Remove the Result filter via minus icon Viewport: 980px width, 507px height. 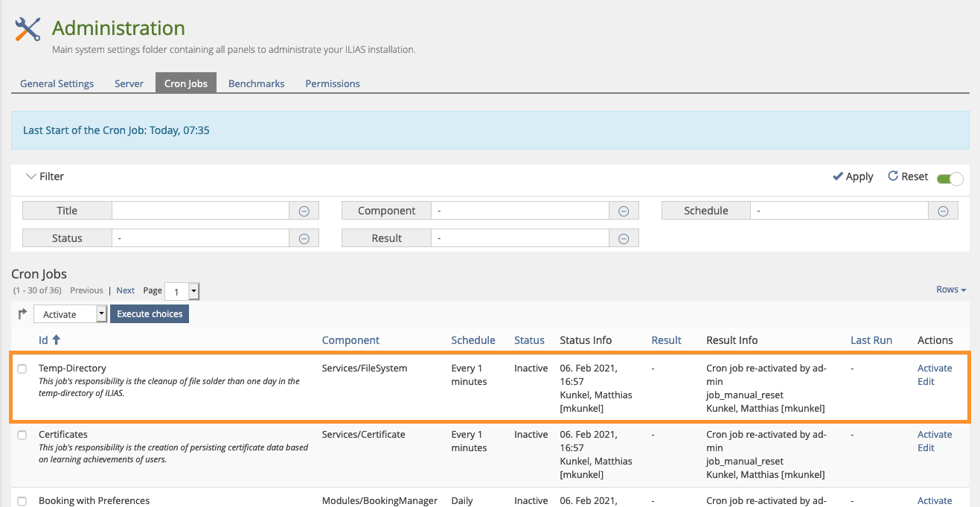pos(624,239)
